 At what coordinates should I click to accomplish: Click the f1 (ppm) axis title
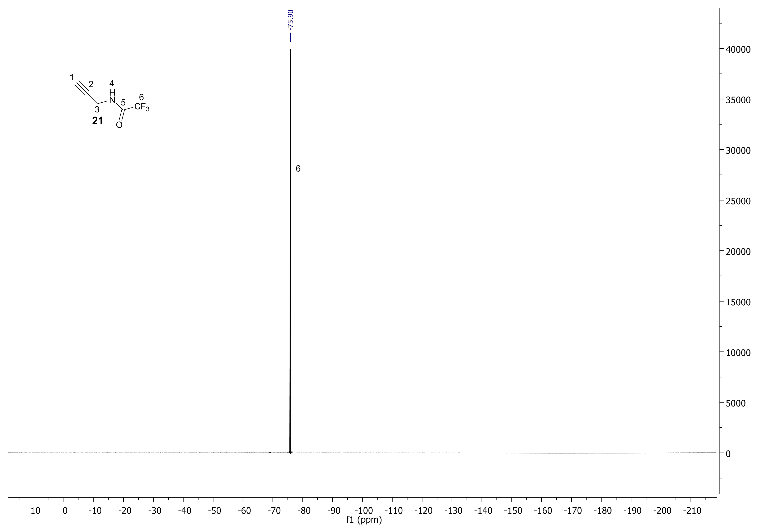[364, 520]
